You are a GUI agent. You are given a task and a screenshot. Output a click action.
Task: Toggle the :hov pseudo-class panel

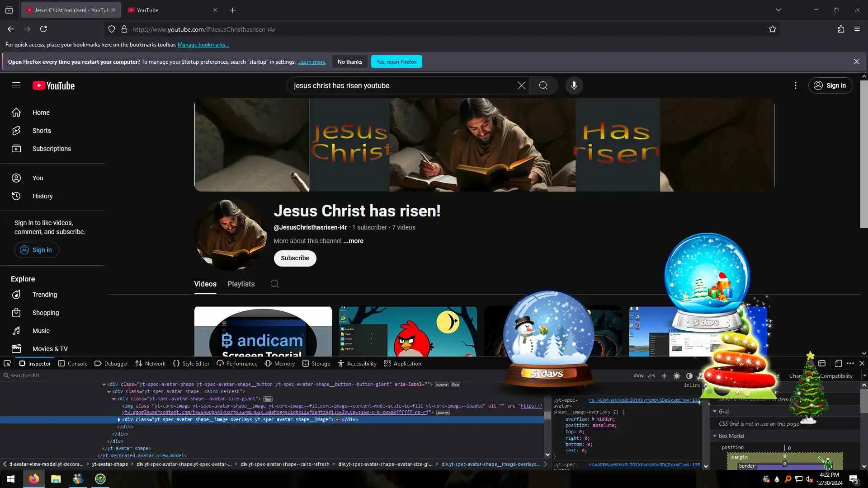click(638, 376)
